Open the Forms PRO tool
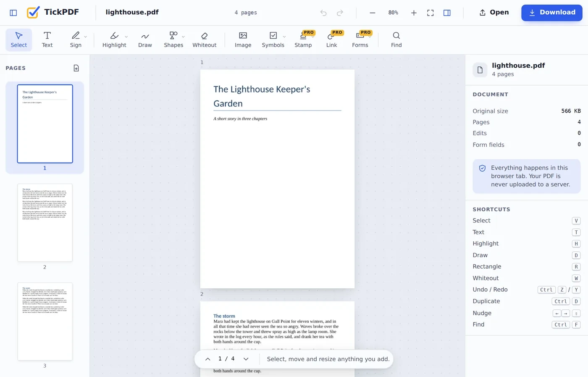 click(360, 40)
